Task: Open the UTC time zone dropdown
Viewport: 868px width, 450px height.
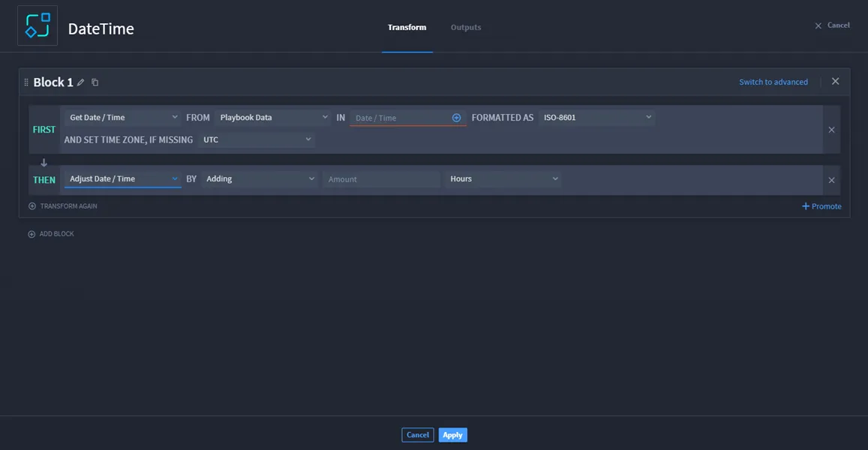Action: (x=257, y=139)
